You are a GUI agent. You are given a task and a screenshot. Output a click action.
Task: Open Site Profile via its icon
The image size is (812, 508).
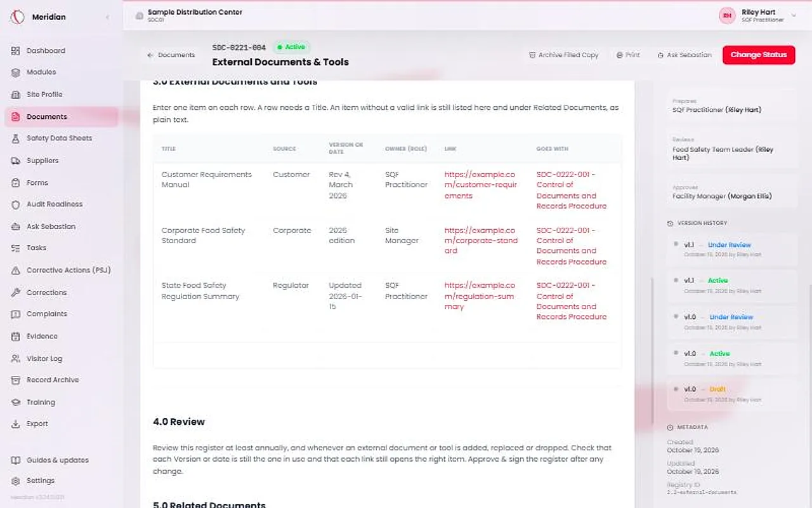[x=16, y=95]
